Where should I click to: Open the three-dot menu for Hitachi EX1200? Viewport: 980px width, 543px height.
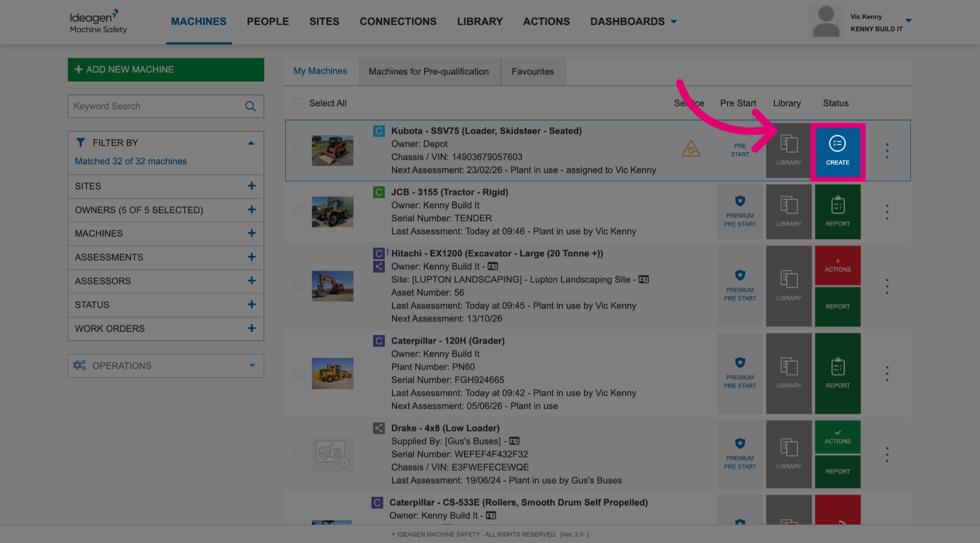click(887, 286)
